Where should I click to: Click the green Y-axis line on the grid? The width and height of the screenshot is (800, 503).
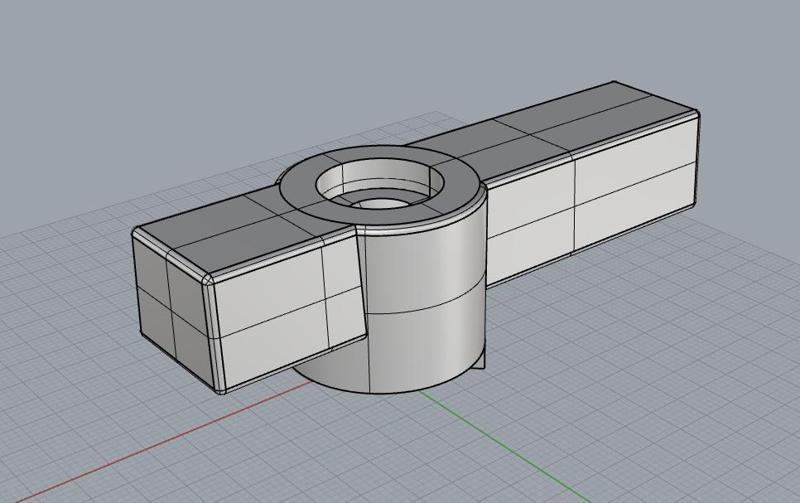[503, 446]
